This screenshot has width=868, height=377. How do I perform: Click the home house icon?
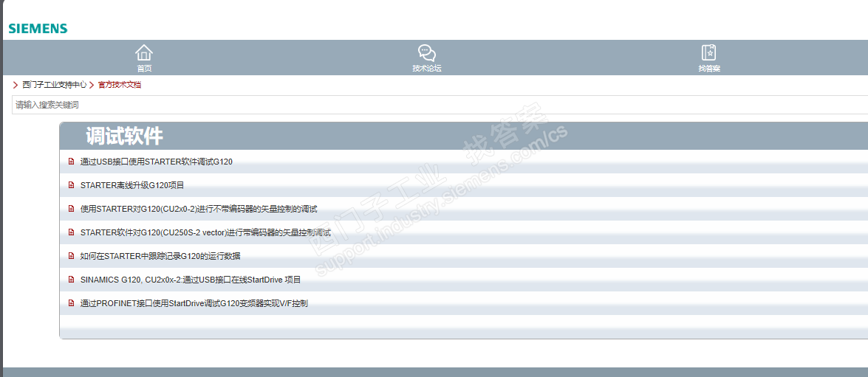[144, 52]
